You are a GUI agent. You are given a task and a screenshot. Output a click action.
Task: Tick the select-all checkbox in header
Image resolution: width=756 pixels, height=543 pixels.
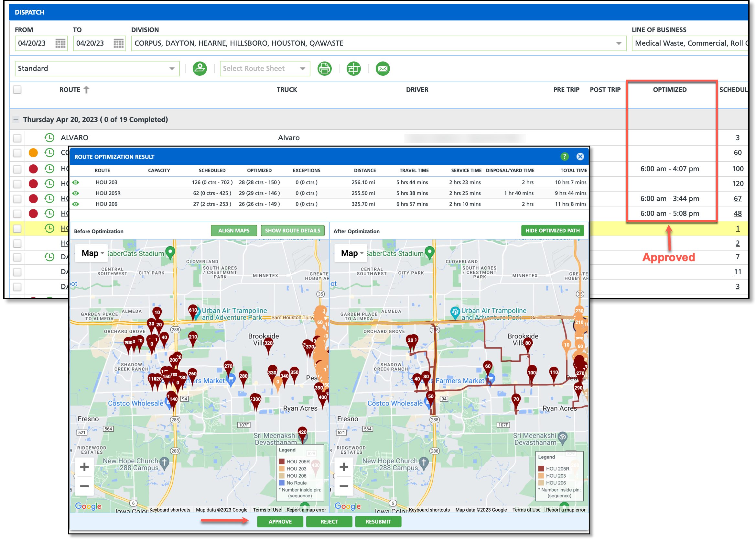point(17,90)
